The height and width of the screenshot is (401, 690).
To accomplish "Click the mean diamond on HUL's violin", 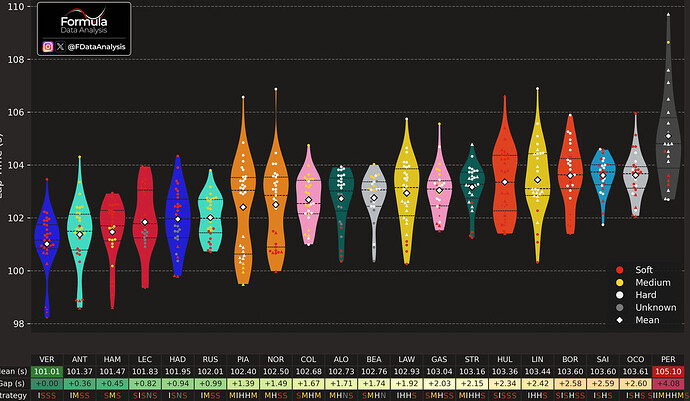I will [505, 182].
